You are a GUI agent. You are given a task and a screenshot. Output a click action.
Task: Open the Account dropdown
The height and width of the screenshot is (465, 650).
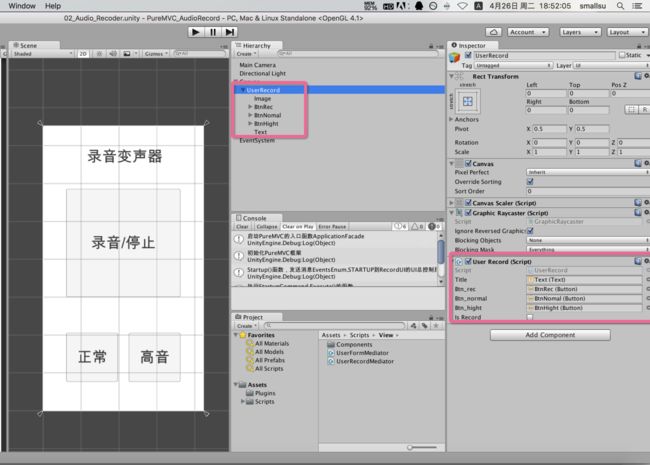pyautogui.click(x=528, y=32)
